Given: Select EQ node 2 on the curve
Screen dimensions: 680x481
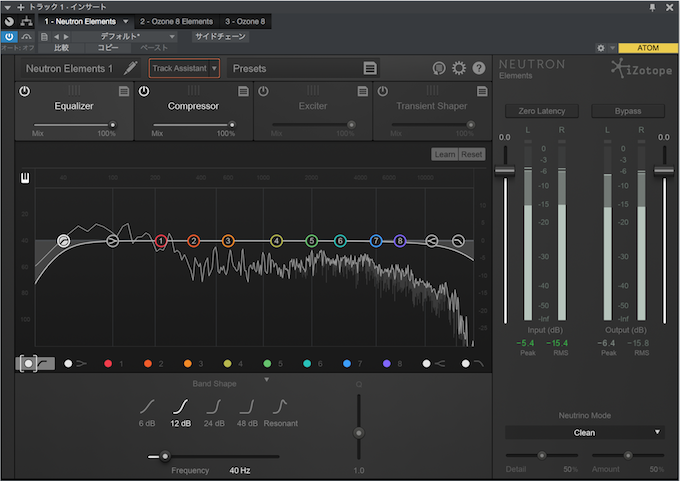Looking at the screenshot, I should 193,241.
